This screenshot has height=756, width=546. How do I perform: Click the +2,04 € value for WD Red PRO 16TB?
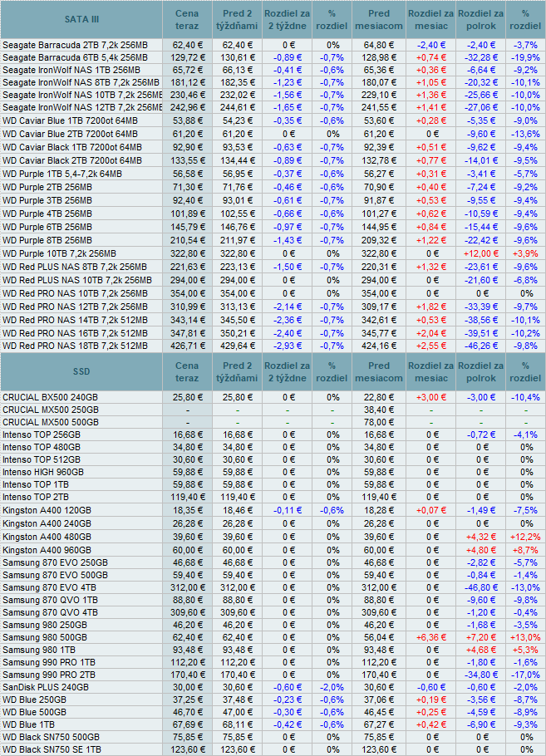tap(430, 333)
